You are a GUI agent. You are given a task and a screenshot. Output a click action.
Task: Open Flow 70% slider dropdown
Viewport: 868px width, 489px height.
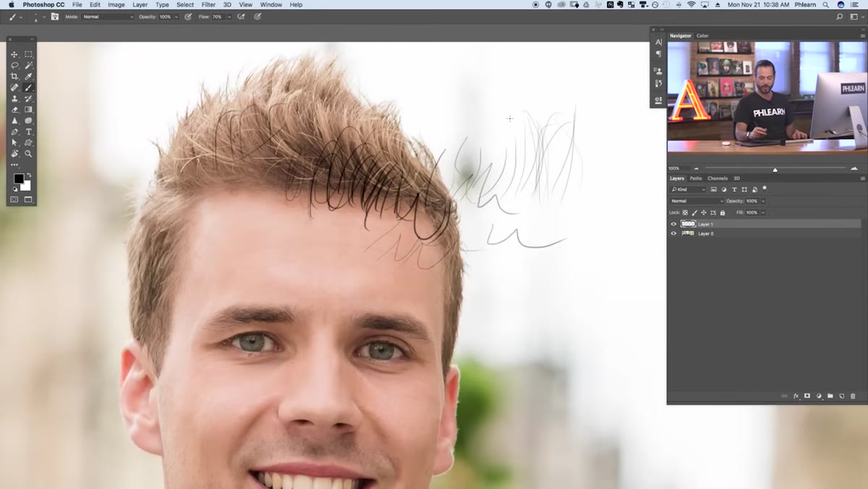(x=229, y=16)
